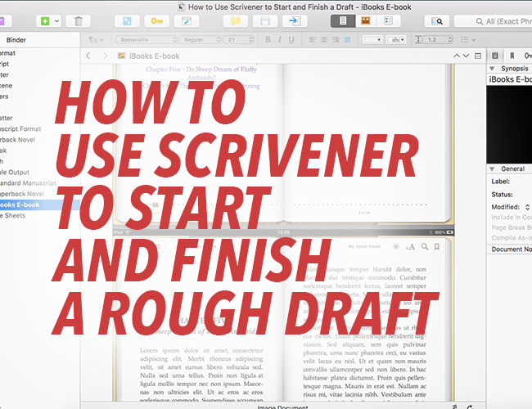Viewport: 532px width, 409px height.
Task: Open the Baskerville font dropdown
Action: [147, 40]
